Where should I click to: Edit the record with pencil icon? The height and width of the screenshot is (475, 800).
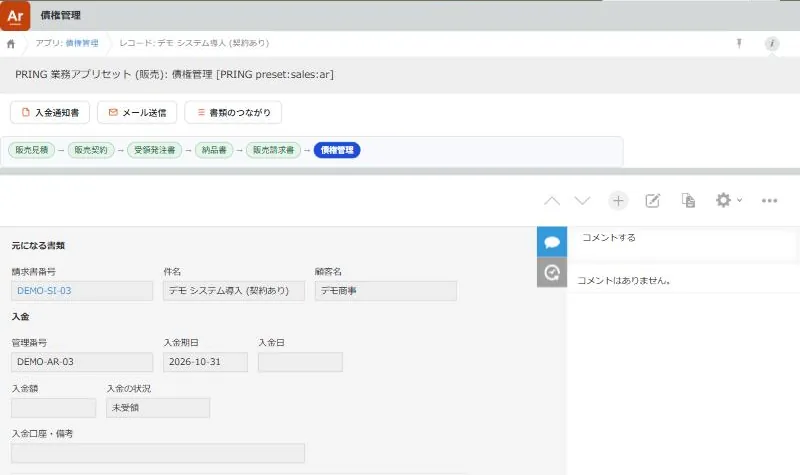[653, 201]
